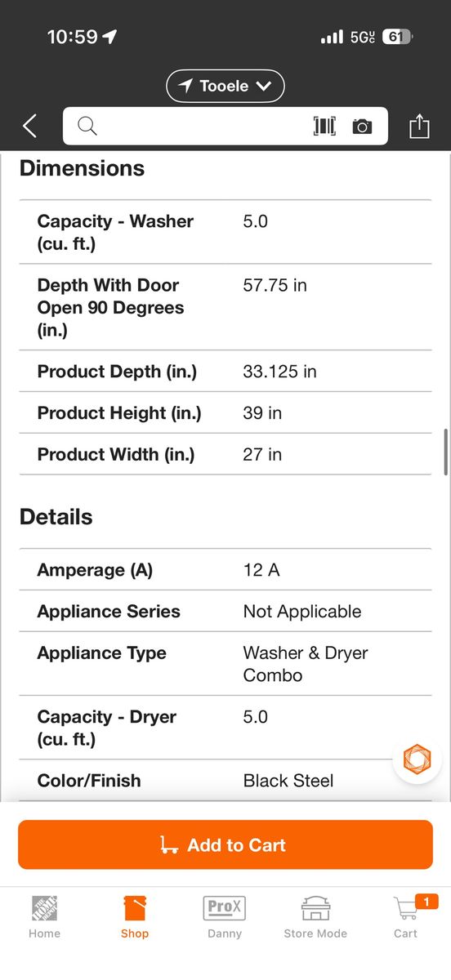This screenshot has width=451, height=980.
Task: Tap the Color/Finish Black Steel row
Action: pos(225,781)
